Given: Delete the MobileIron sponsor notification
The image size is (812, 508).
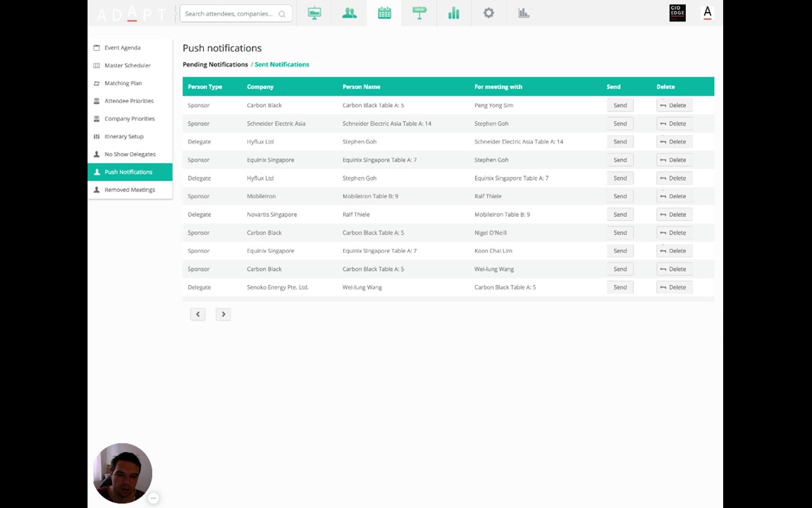Looking at the screenshot, I should pos(674,196).
